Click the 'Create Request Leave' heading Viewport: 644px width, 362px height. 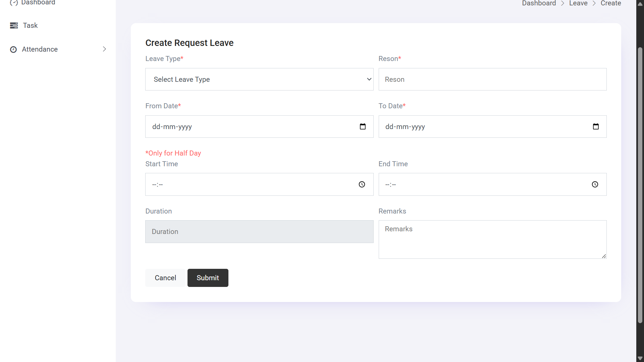tap(190, 43)
